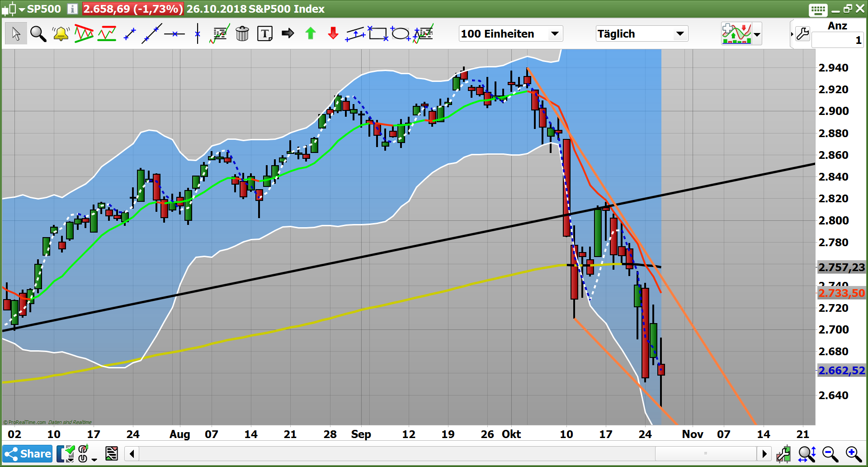Open the on-screen keyboard icon

click(818, 9)
